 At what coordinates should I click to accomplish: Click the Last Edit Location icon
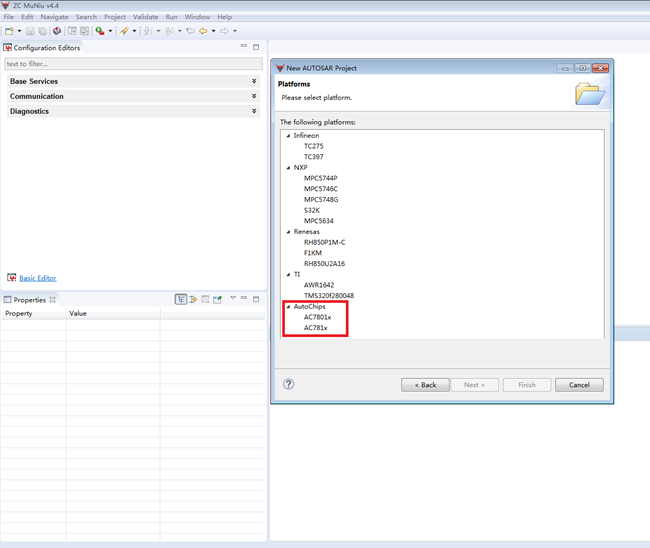pyautogui.click(x=190, y=31)
